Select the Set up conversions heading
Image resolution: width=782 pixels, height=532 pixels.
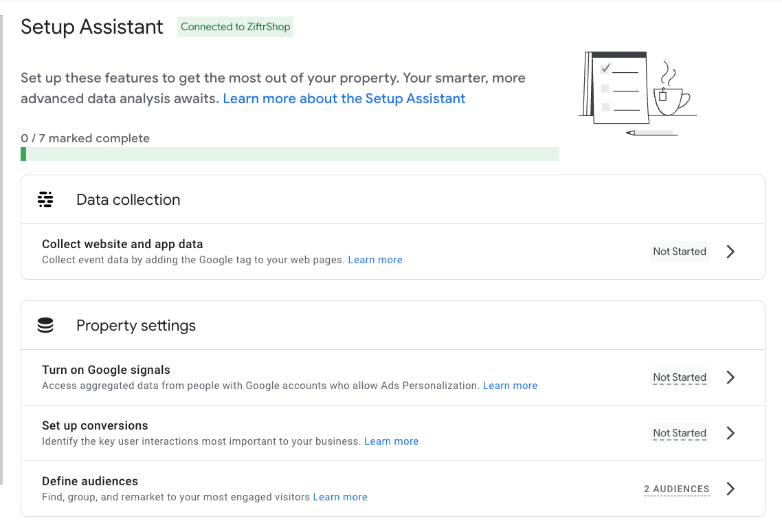point(95,425)
